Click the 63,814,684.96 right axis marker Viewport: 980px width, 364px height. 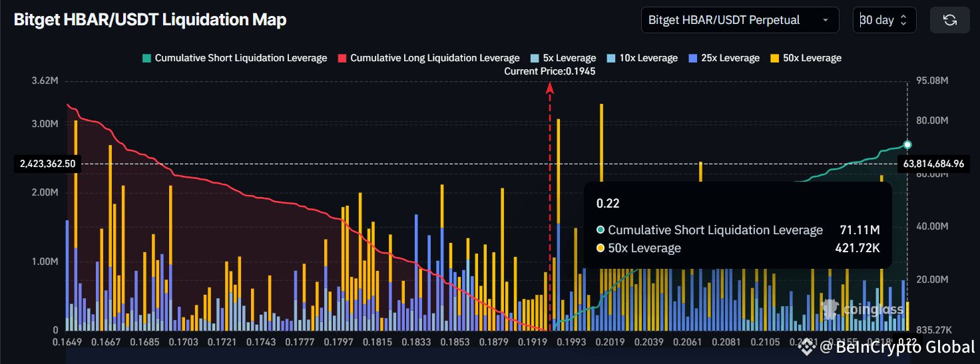pos(933,163)
